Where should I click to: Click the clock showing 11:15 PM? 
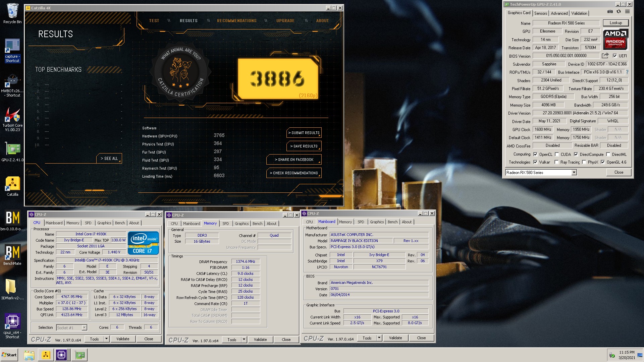point(627,353)
